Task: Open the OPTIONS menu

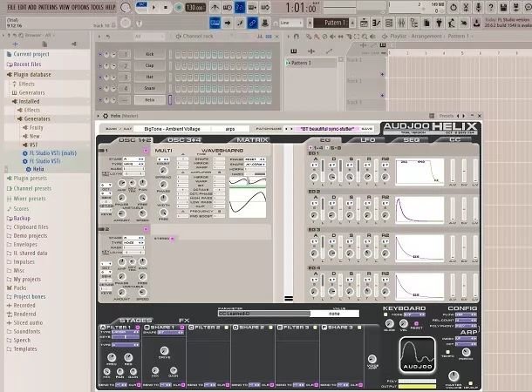Action: pos(80,7)
